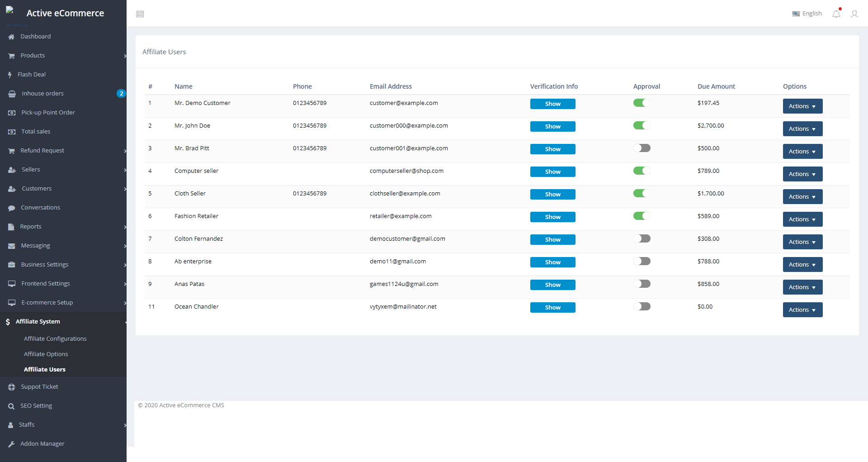
Task: Click the SEO Setting magnifier icon
Action: click(11, 406)
